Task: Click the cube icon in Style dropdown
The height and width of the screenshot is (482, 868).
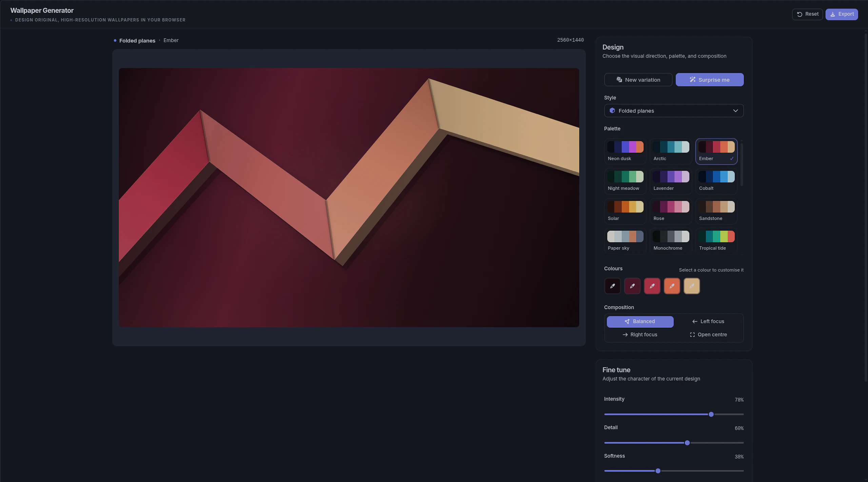Action: pyautogui.click(x=612, y=111)
